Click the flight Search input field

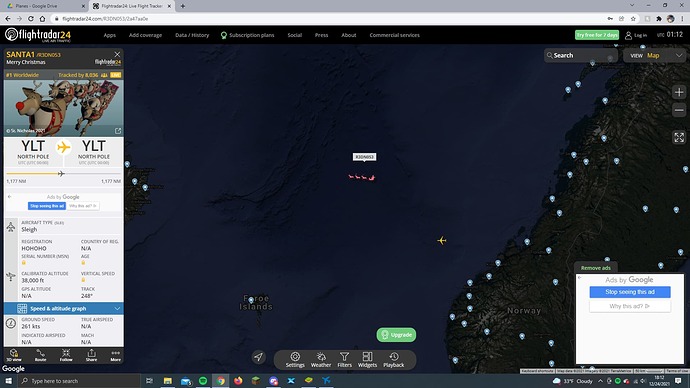[x=581, y=55]
